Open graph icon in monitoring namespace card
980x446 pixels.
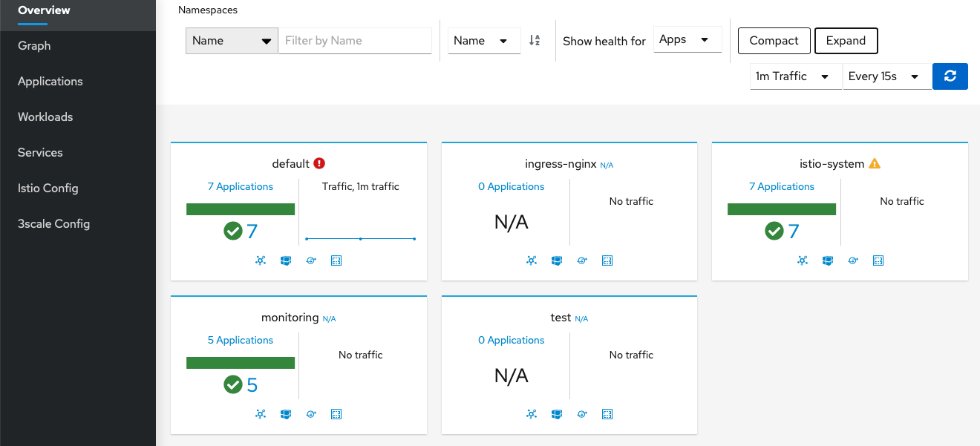(261, 414)
